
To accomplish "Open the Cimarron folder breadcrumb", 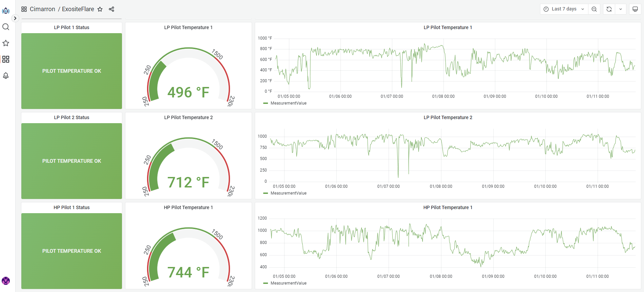I will click(42, 9).
